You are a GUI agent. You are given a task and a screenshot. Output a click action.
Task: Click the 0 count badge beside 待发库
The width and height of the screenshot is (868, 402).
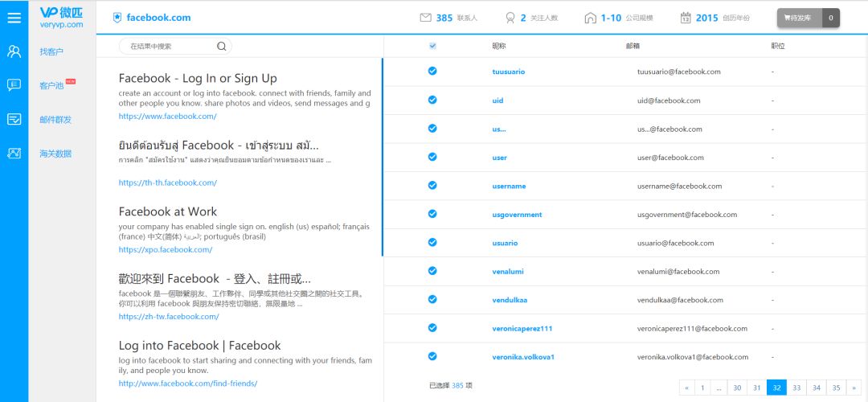(x=831, y=18)
